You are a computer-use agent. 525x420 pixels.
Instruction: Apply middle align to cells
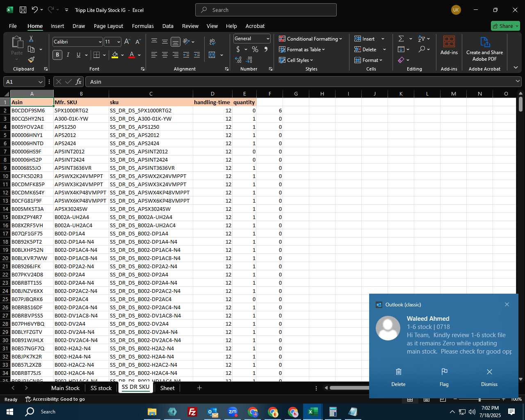pos(165,41)
